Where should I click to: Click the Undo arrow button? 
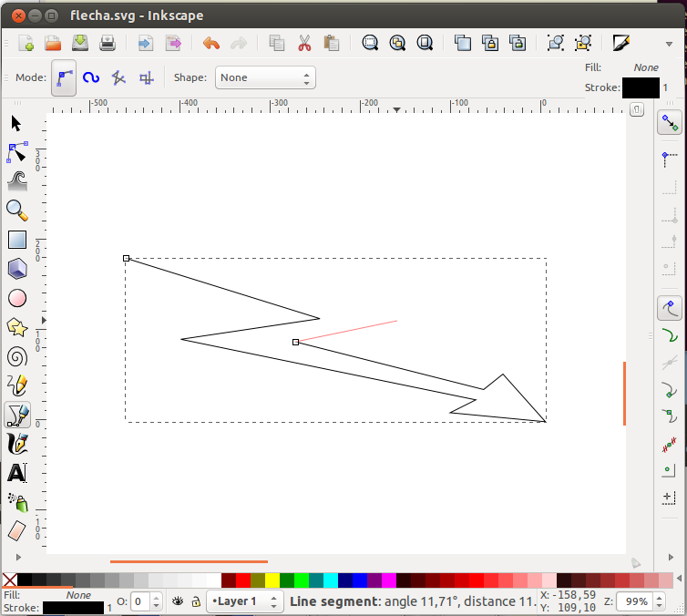(x=211, y=43)
